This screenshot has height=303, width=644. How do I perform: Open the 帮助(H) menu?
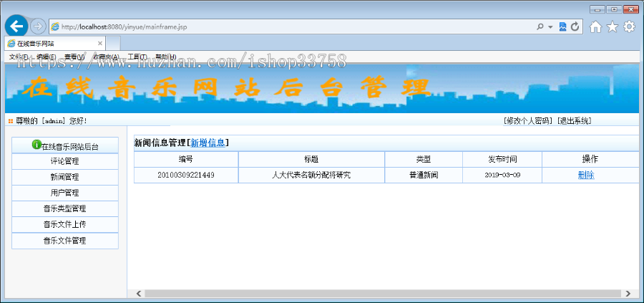click(x=166, y=57)
